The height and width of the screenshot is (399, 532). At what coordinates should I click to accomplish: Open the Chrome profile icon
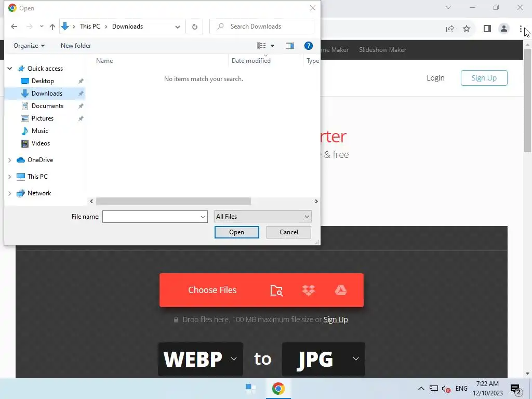(x=504, y=29)
